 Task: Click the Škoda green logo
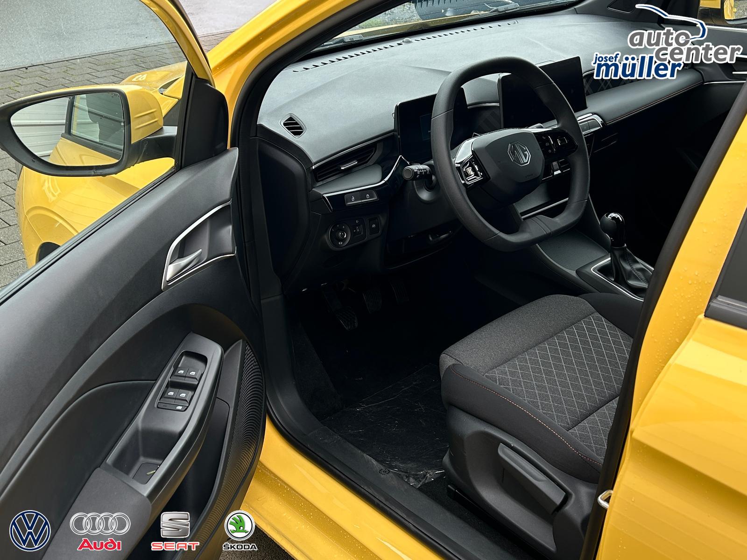[x=240, y=526]
